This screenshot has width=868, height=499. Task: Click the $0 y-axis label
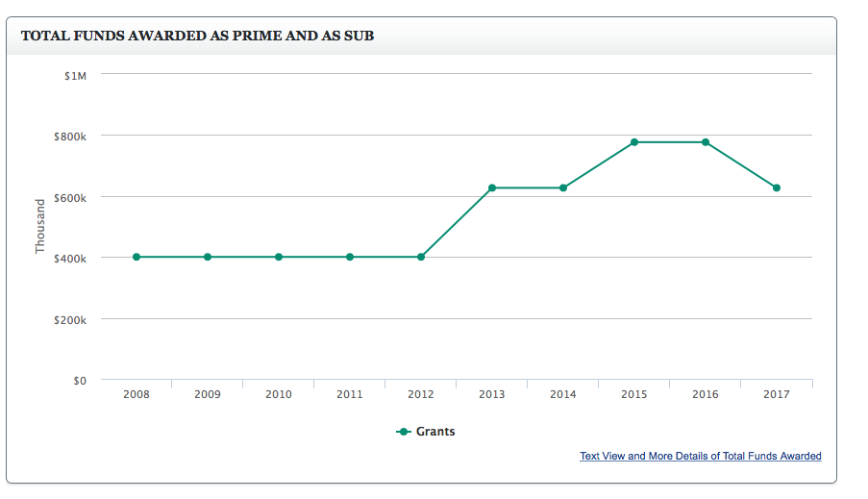click(x=80, y=381)
